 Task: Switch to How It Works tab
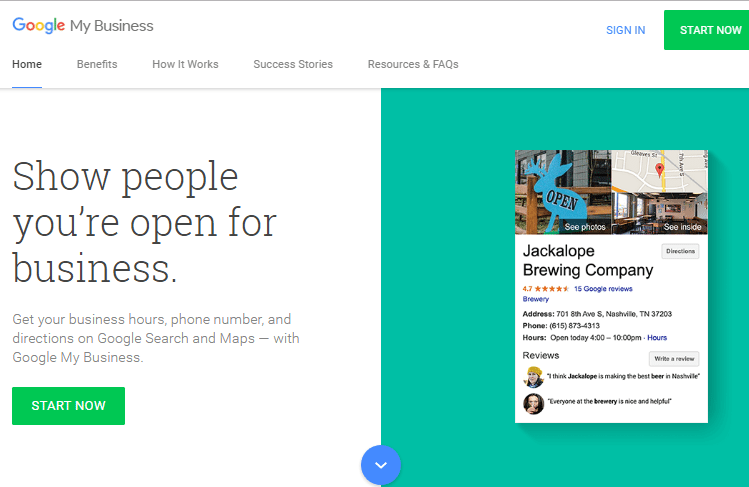click(185, 64)
